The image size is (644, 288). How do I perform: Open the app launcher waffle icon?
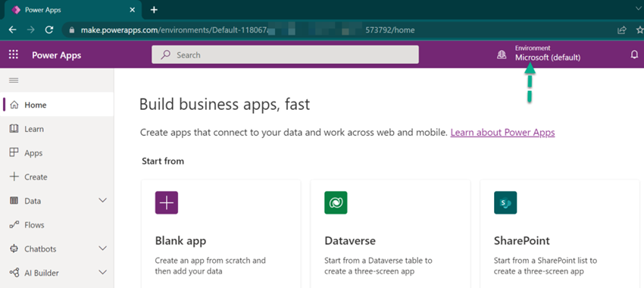tap(14, 55)
